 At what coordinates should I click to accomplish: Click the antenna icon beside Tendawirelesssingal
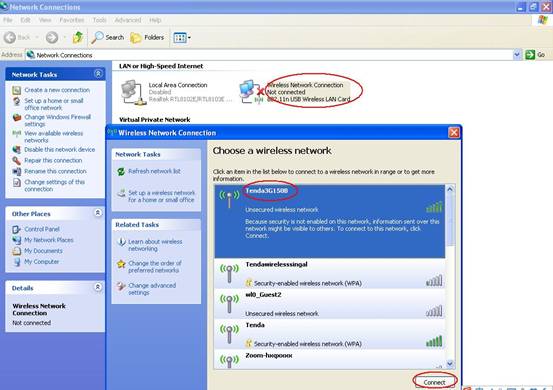[229, 274]
